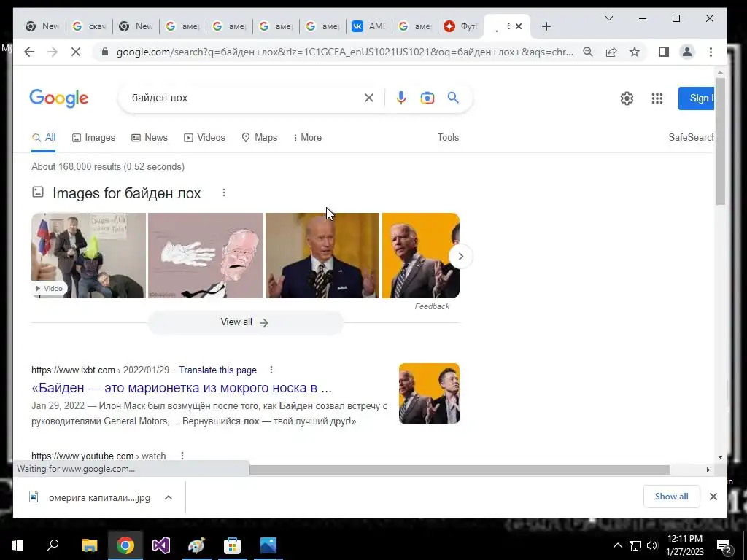This screenshot has height=560, width=747.
Task: Click the address bar URL
Action: (x=345, y=52)
